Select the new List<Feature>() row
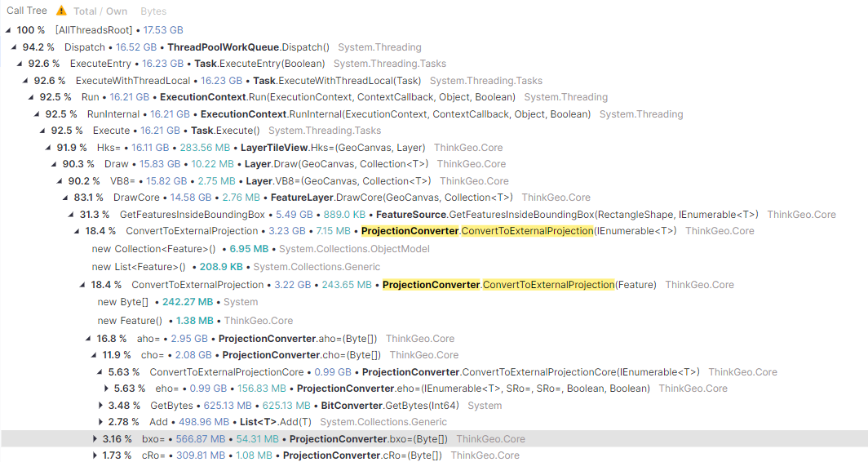The width and height of the screenshot is (868, 462). pos(434,267)
